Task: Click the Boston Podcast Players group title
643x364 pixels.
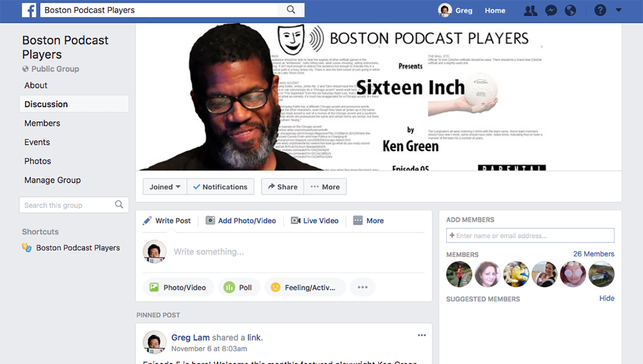Action: tap(65, 47)
